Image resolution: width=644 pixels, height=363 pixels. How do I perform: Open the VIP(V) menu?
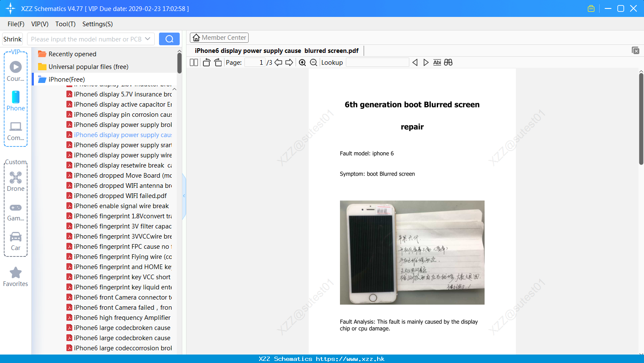(40, 24)
